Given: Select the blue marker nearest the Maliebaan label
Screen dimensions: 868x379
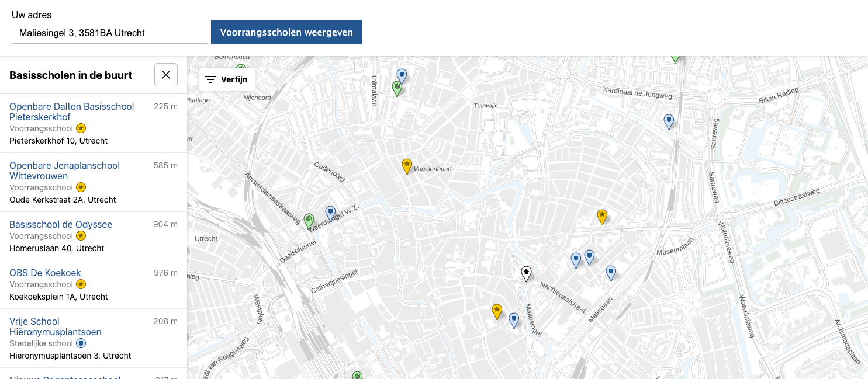Looking at the screenshot, I should pos(611,273).
